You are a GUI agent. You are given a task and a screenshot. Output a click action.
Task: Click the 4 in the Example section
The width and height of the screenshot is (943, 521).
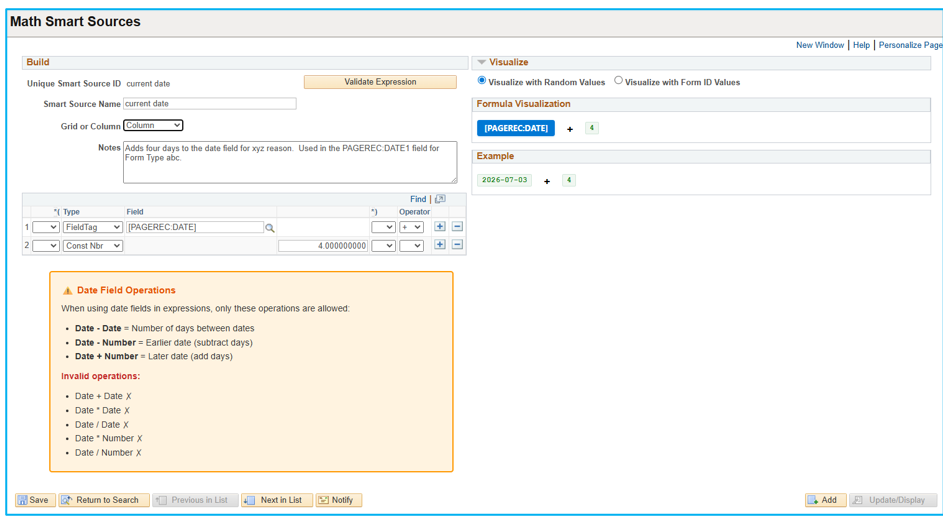pos(569,180)
